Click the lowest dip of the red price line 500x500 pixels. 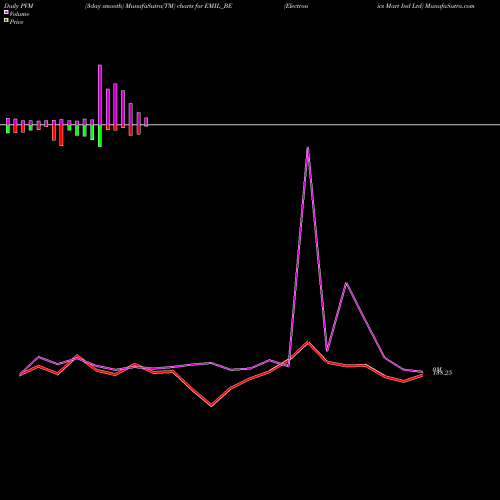[211, 405]
